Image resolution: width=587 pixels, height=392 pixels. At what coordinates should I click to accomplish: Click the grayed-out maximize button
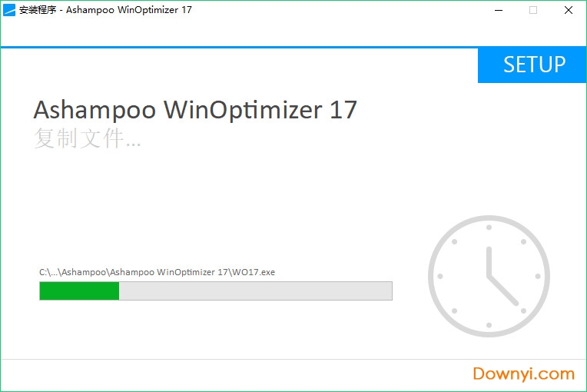click(x=533, y=10)
